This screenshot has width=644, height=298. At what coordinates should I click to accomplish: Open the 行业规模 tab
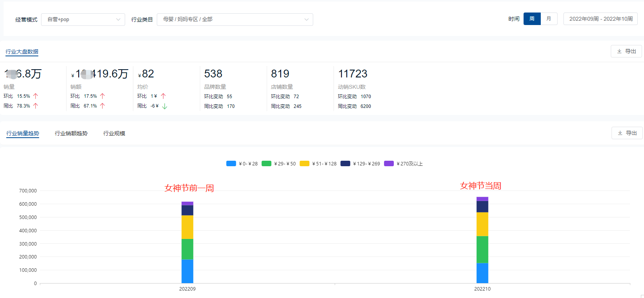click(114, 133)
